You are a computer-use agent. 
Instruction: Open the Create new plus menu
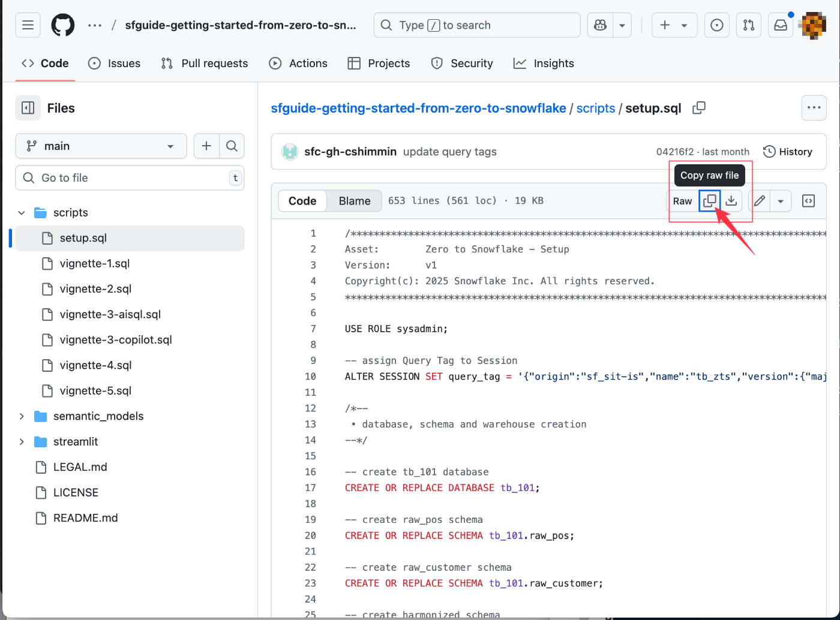pos(674,25)
